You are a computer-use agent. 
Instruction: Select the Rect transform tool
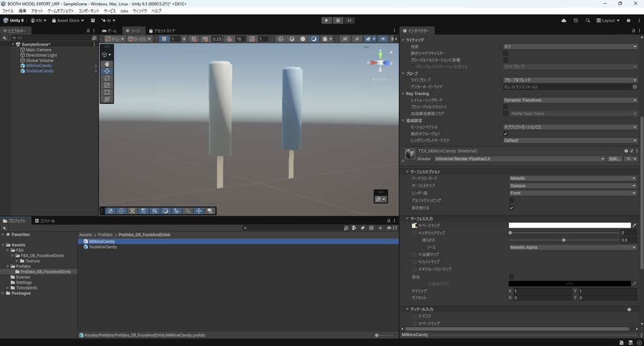107,92
